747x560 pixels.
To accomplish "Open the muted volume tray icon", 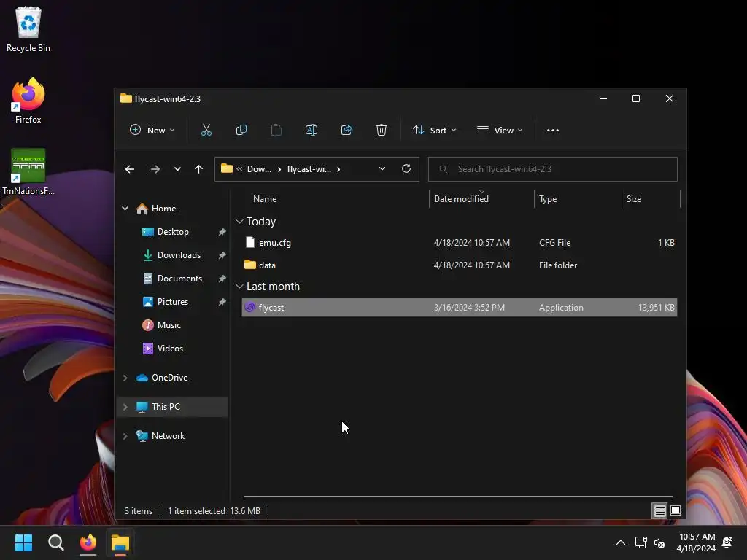I will coord(659,542).
